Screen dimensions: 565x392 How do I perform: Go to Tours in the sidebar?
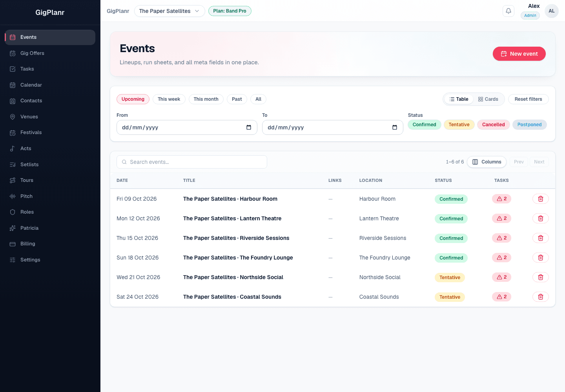coord(50,180)
